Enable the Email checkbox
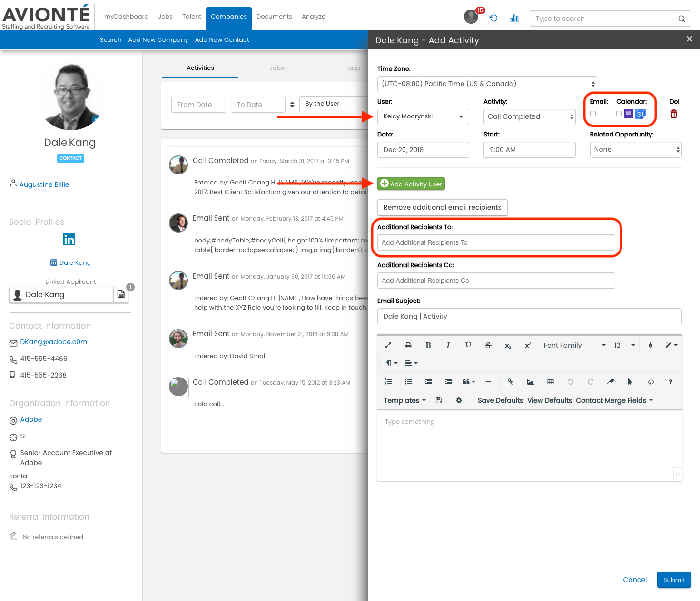Image resolution: width=700 pixels, height=601 pixels. [x=593, y=114]
